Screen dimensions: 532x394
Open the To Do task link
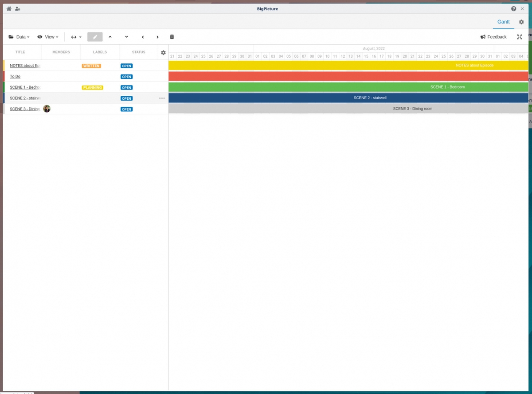[x=15, y=76]
